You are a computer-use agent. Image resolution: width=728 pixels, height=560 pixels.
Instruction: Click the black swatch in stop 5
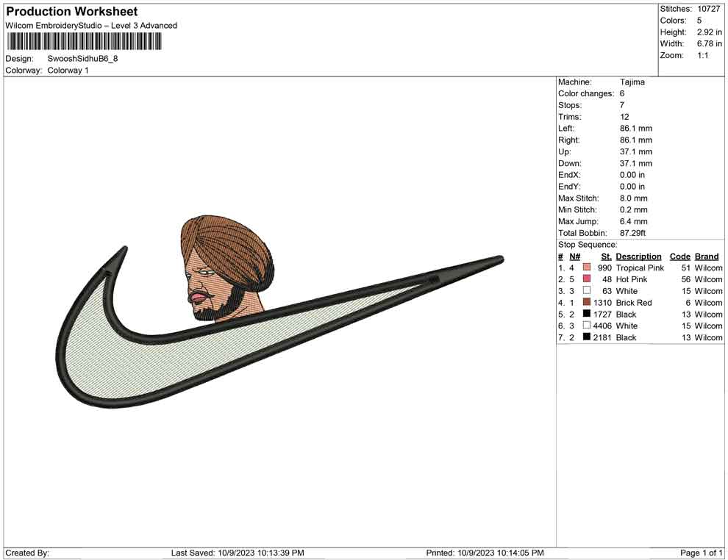pos(587,314)
